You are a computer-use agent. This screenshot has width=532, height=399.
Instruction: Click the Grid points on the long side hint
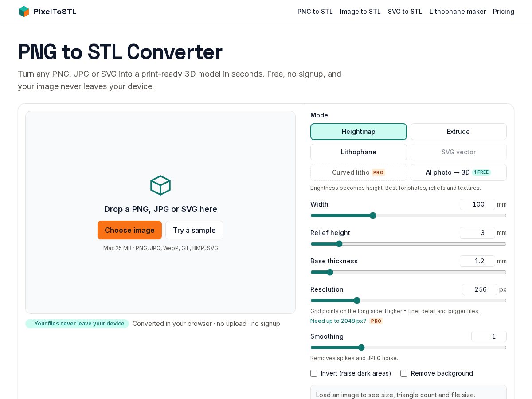click(395, 311)
